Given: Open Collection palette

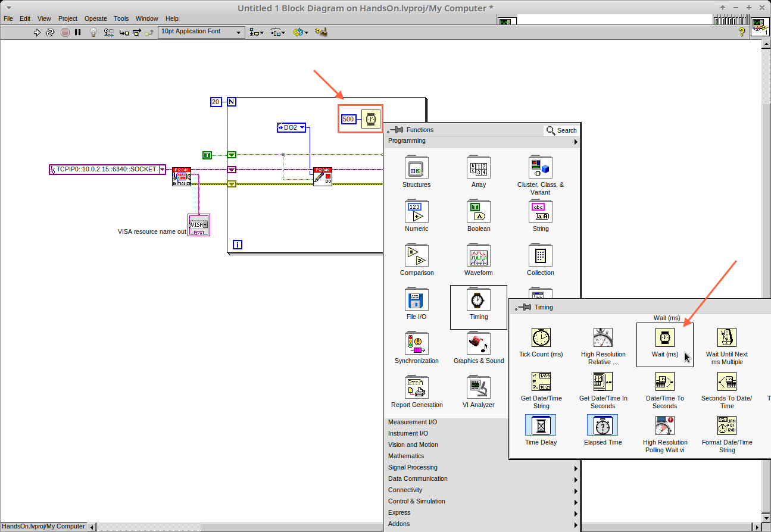Looking at the screenshot, I should pyautogui.click(x=541, y=260).
